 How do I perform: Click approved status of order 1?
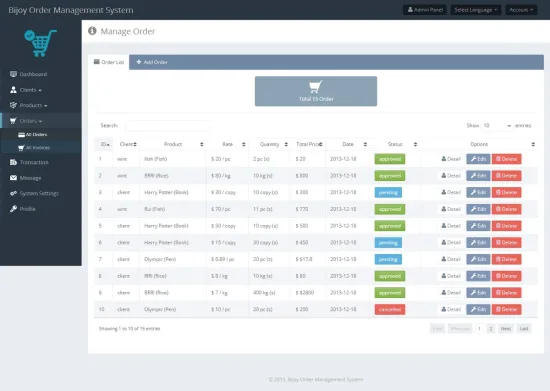(390, 159)
